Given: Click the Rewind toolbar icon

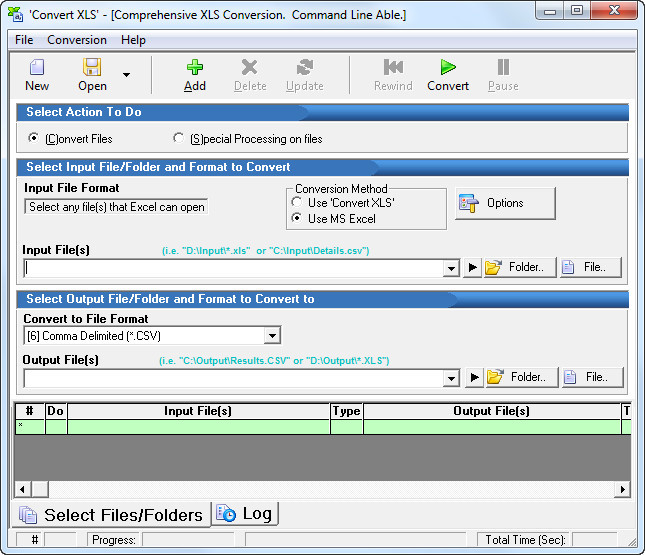Looking at the screenshot, I should [x=393, y=67].
